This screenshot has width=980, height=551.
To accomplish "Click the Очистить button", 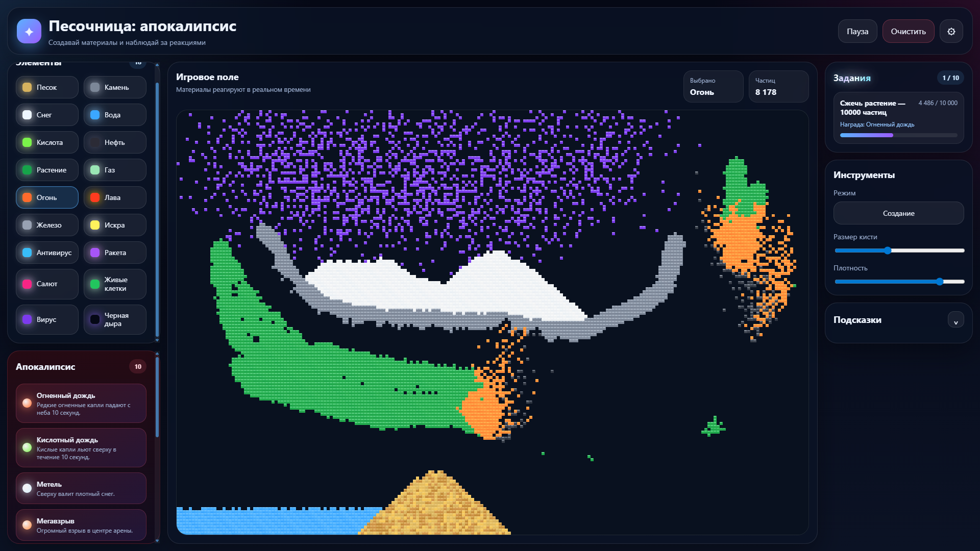I will coord(908,32).
